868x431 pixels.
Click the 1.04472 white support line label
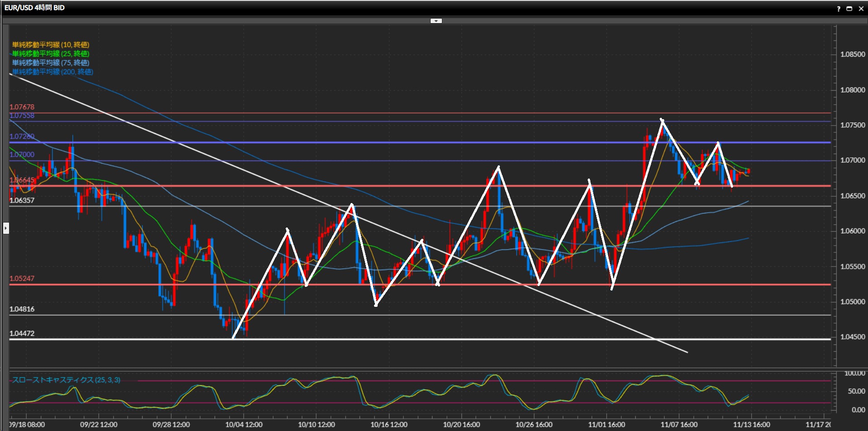tap(22, 333)
